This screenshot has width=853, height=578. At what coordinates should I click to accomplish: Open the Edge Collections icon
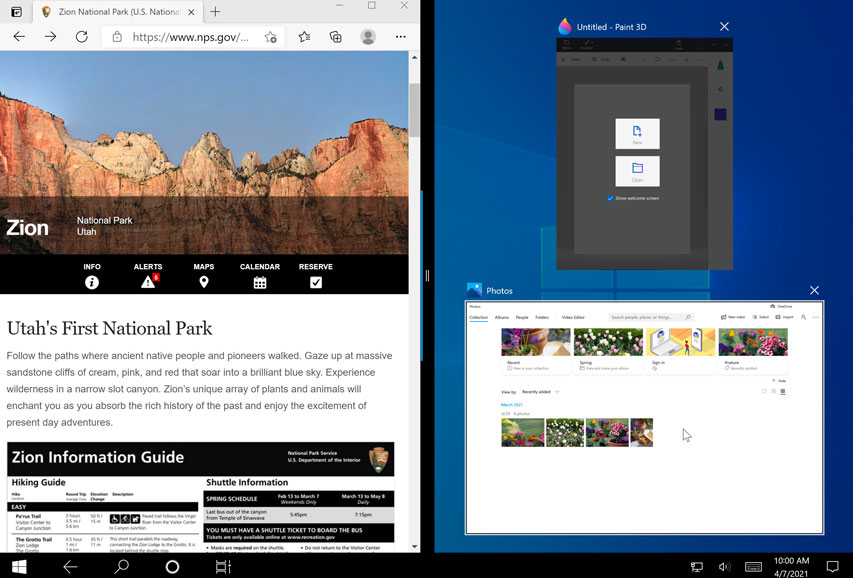coord(336,37)
